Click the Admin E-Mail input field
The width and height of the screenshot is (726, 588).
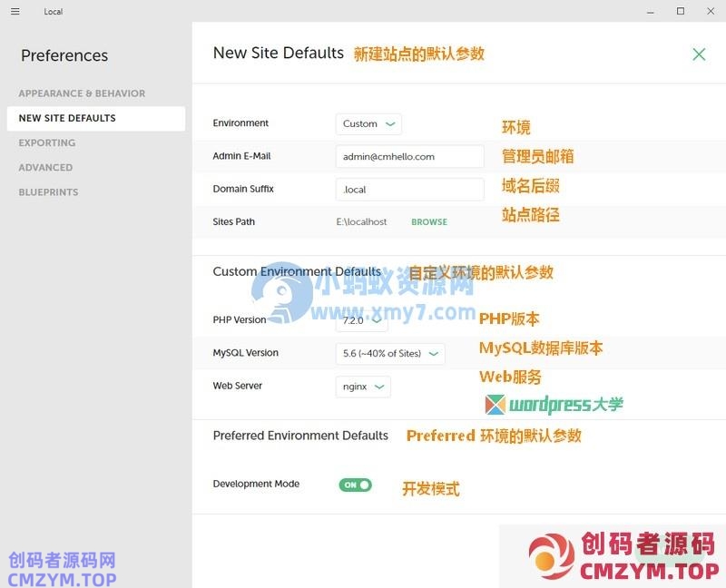(409, 156)
